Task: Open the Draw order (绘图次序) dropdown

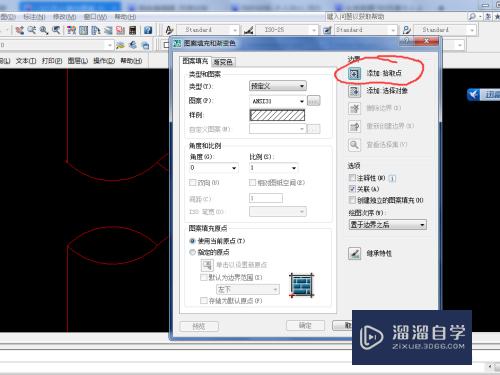Action: (388, 225)
